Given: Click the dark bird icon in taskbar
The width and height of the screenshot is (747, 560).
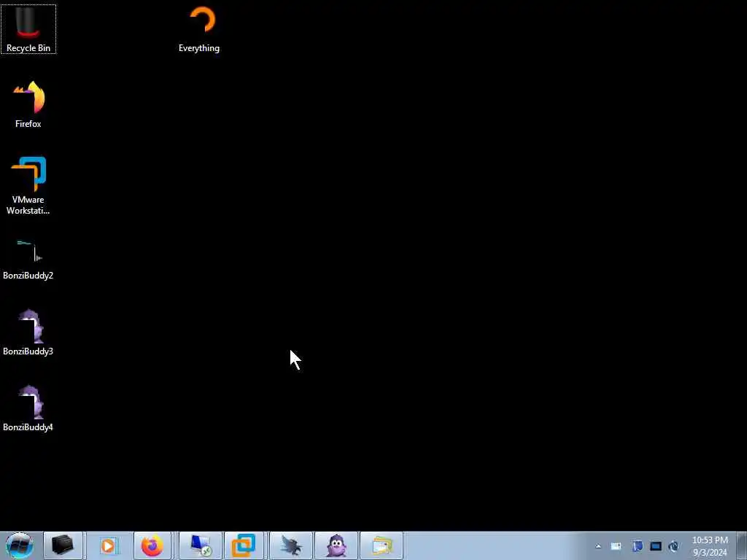Looking at the screenshot, I should (x=291, y=545).
